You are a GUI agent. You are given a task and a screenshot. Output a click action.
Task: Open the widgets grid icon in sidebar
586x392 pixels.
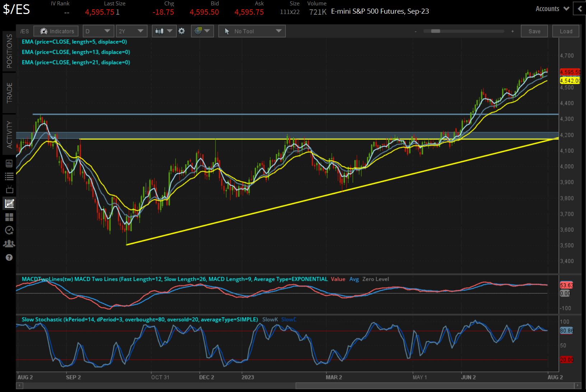(x=9, y=217)
